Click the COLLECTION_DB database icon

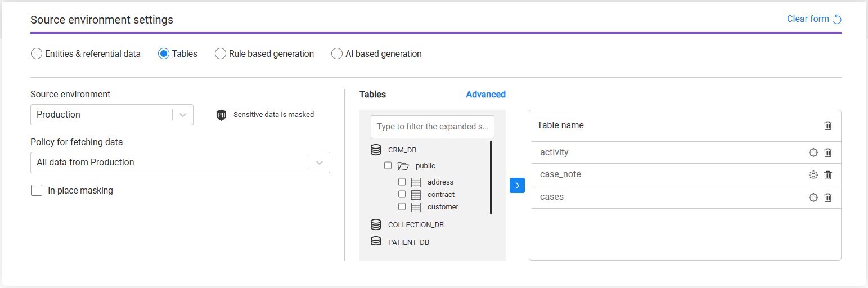coord(376,224)
